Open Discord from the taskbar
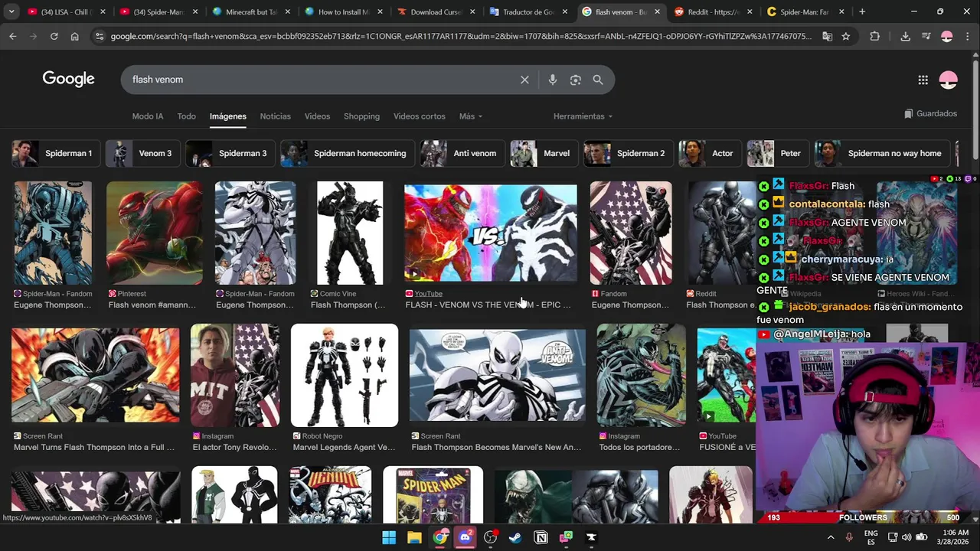Viewport: 980px width, 551px height. click(x=465, y=537)
